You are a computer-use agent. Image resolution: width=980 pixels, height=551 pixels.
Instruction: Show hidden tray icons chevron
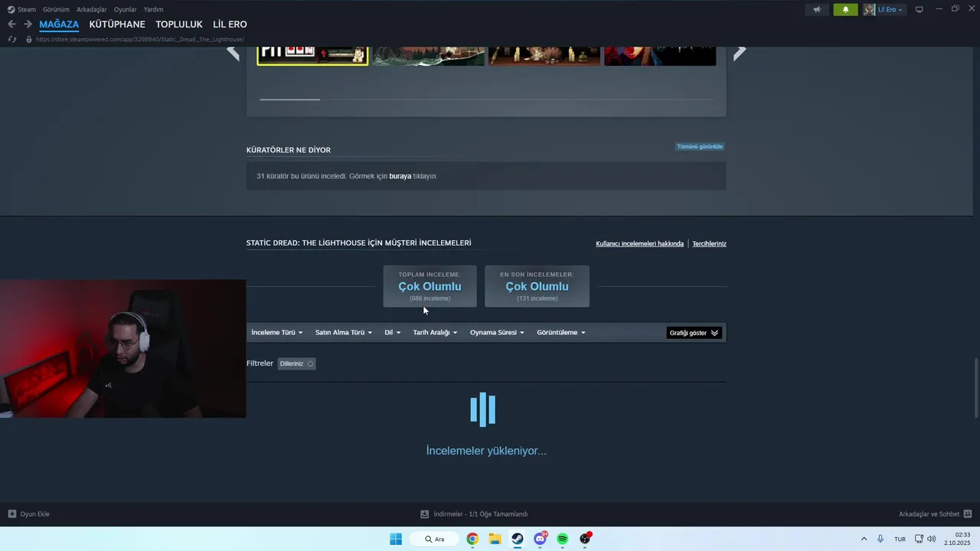[x=864, y=539]
